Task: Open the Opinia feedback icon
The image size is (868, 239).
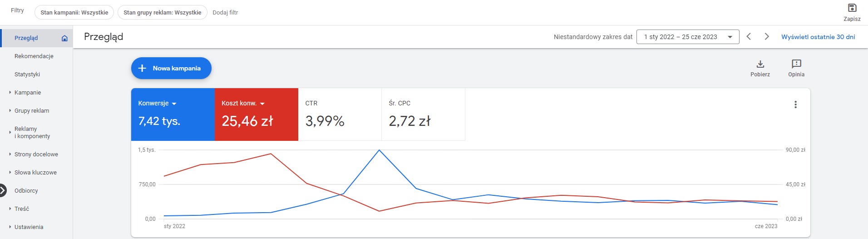Action: (796, 64)
